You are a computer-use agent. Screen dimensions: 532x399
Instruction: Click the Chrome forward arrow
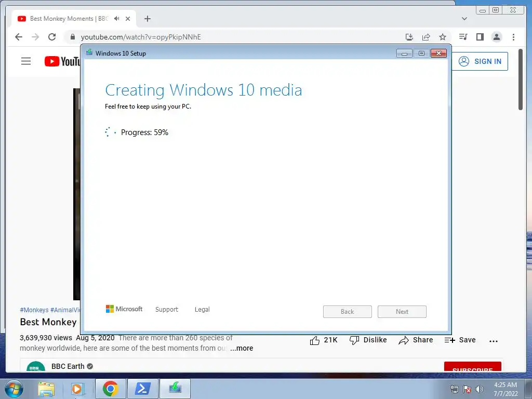point(35,37)
